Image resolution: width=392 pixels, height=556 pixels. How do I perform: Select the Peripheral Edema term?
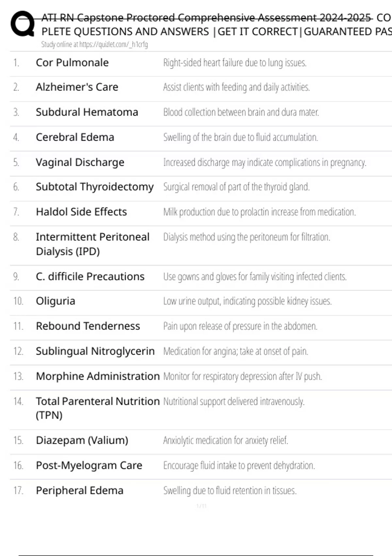coord(80,491)
